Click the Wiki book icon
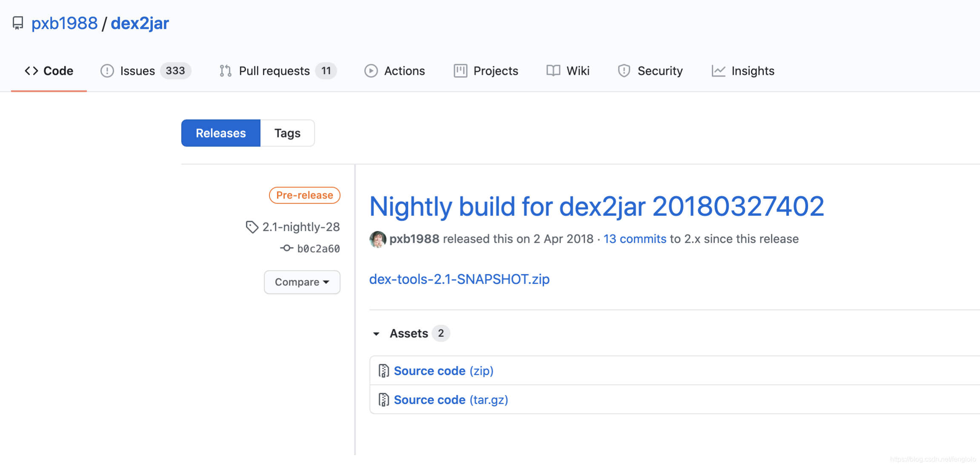The width and height of the screenshot is (980, 467). coord(553,71)
